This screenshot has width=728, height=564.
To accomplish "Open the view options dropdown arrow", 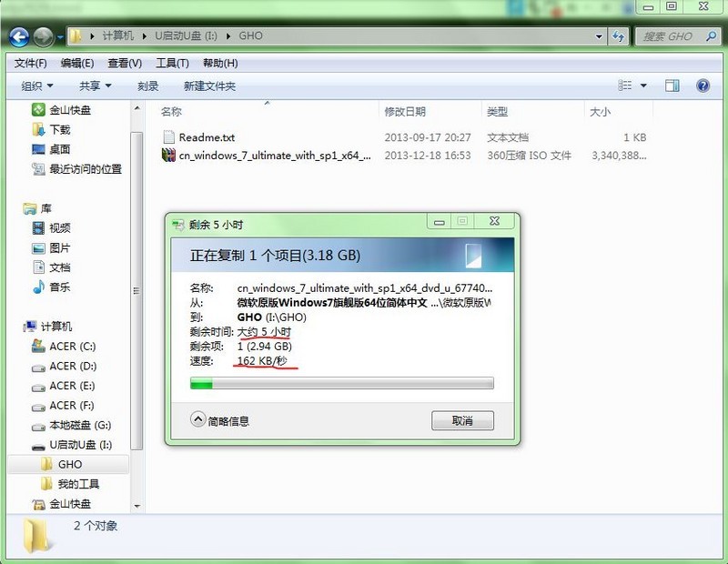I will point(643,86).
